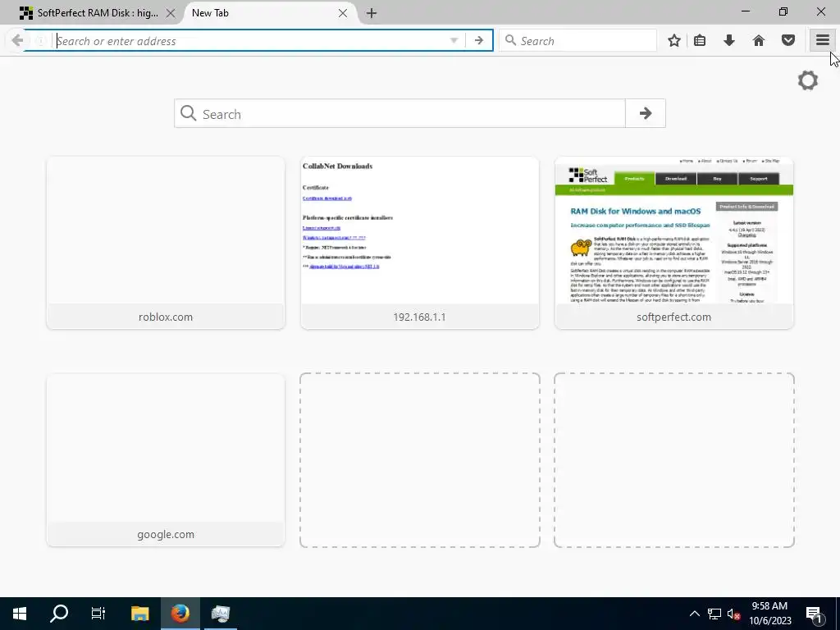Show bookmarks list icon
The height and width of the screenshot is (630, 840).
click(x=700, y=40)
